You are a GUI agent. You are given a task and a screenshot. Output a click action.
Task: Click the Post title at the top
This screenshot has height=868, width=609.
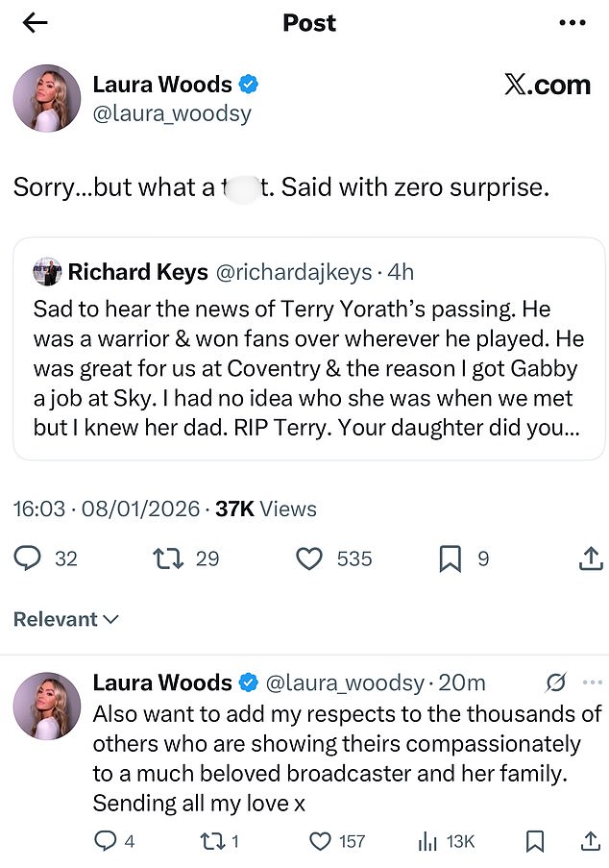[x=309, y=22]
